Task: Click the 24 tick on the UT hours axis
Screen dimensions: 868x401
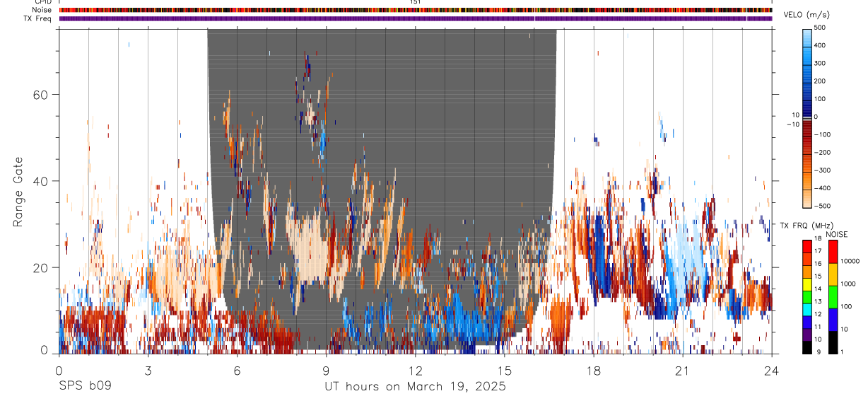Action: (x=772, y=370)
